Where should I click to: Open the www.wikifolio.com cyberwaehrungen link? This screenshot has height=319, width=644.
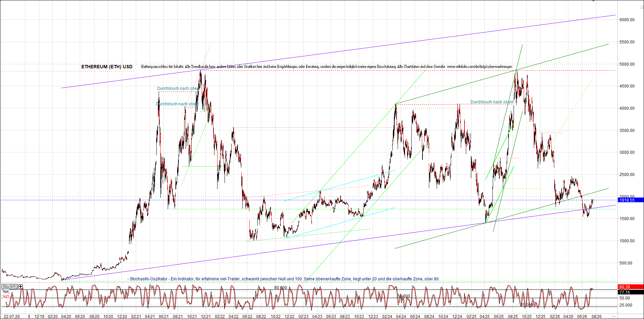pyautogui.click(x=480, y=67)
